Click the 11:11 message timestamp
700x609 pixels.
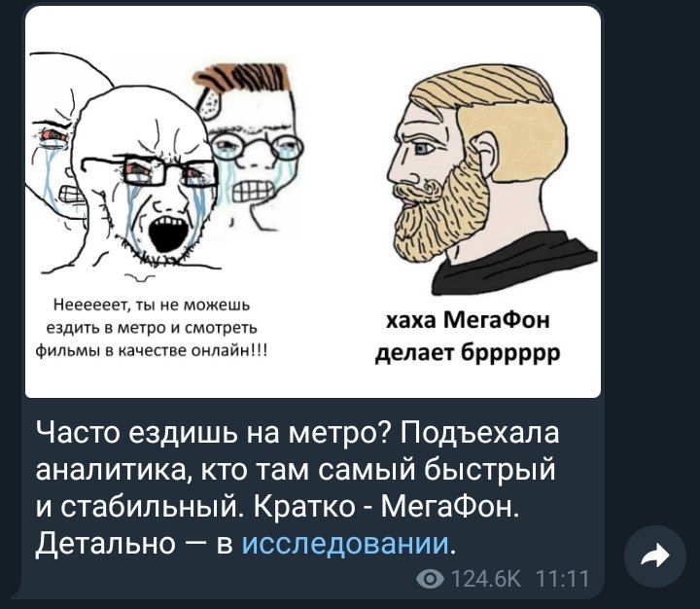(x=563, y=580)
